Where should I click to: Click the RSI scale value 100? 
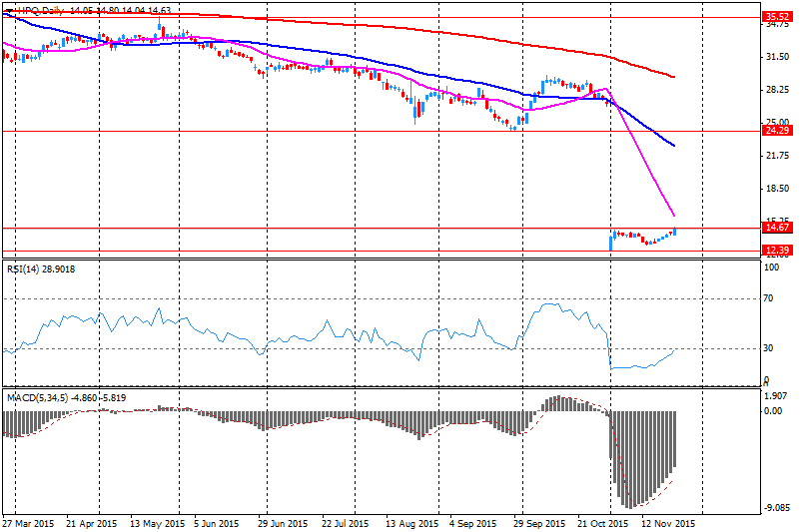tap(771, 267)
